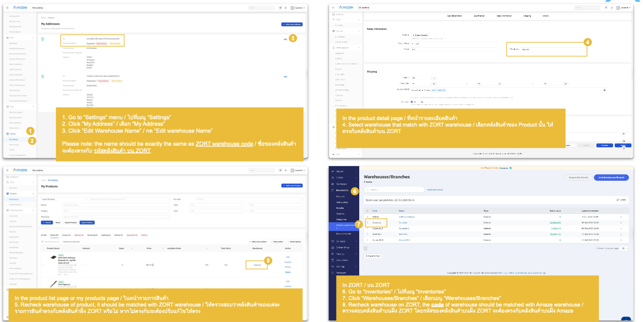Click the reload icon beside Reload Product List

(x=41, y=242)
